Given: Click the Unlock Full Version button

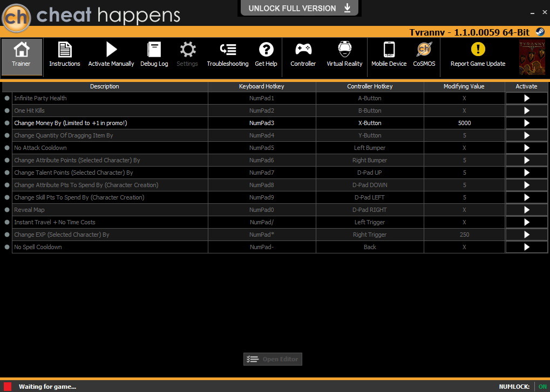Looking at the screenshot, I should 299,8.
